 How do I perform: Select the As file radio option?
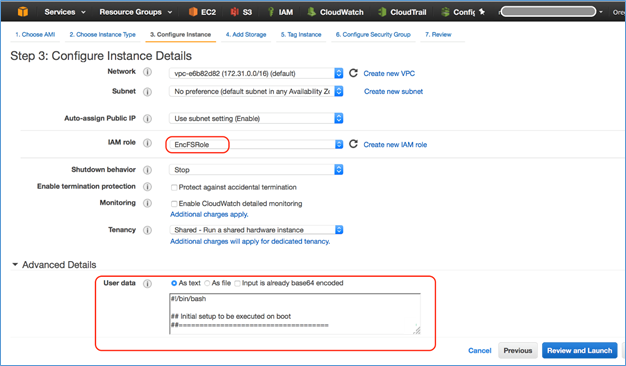(x=207, y=283)
